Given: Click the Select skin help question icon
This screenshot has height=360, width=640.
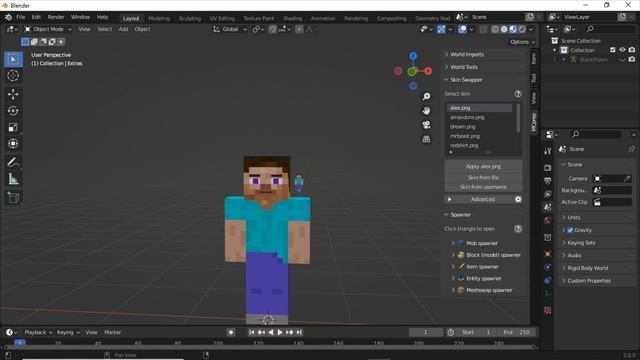Looking at the screenshot, I should 518,94.
